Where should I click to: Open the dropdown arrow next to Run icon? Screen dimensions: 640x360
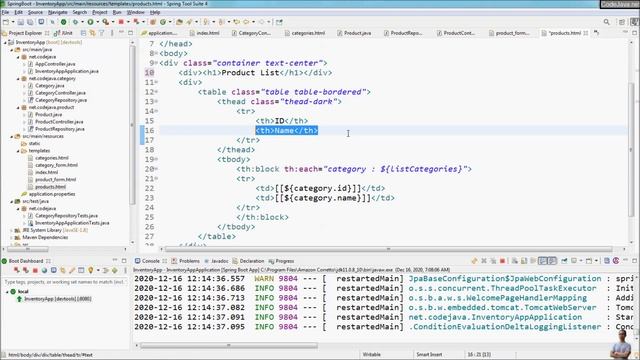97,22
